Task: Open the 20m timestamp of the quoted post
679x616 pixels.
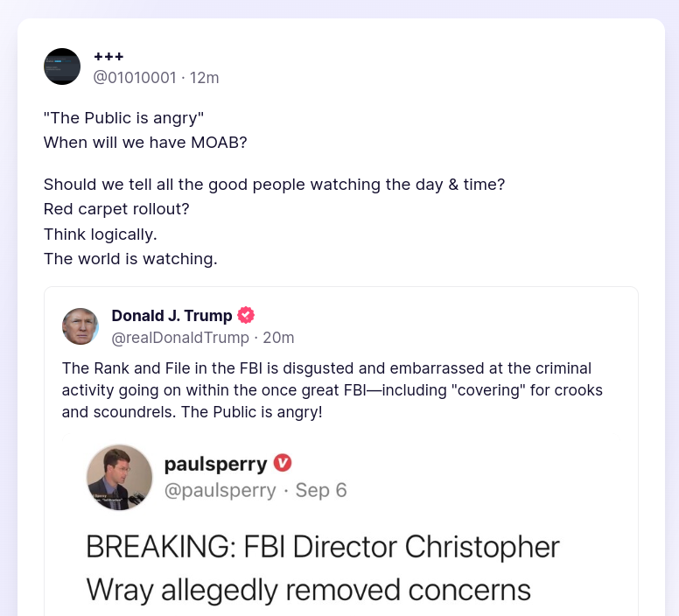Action: (279, 337)
